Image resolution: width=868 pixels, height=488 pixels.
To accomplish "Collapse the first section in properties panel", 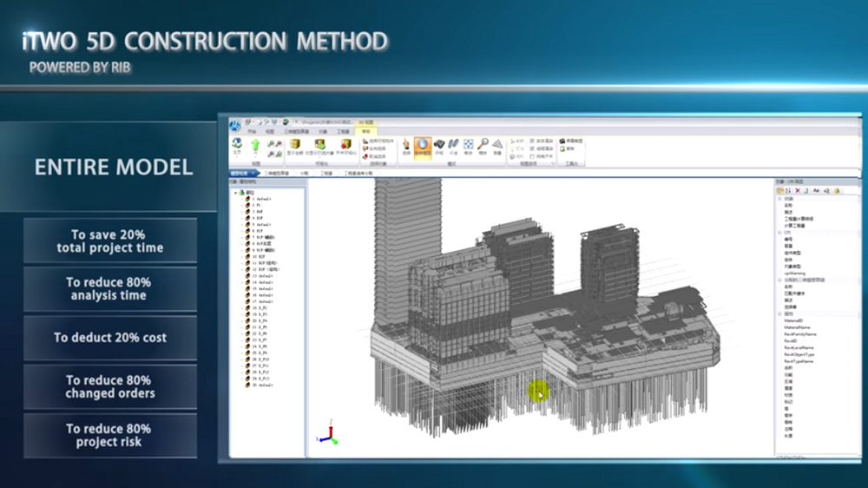I will click(x=779, y=199).
